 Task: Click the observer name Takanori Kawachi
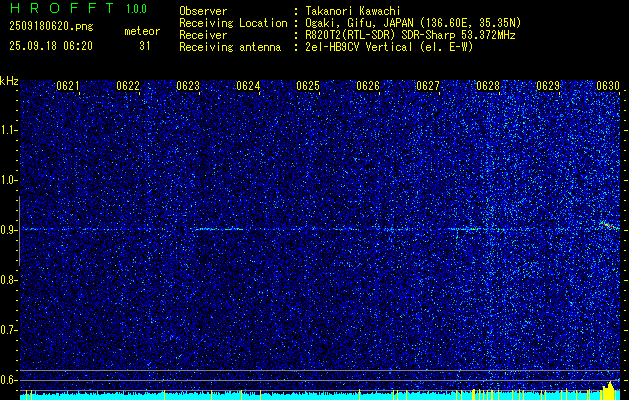(x=353, y=11)
